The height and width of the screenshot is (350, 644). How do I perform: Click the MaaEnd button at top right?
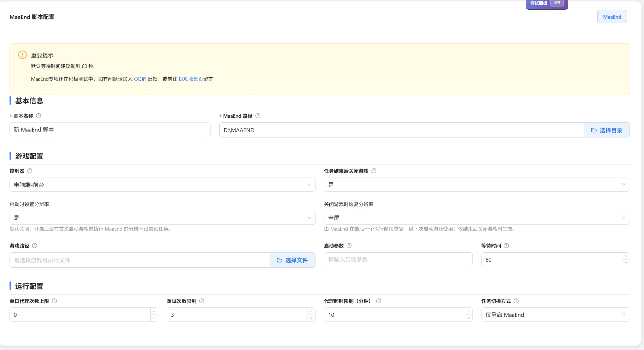tap(612, 17)
